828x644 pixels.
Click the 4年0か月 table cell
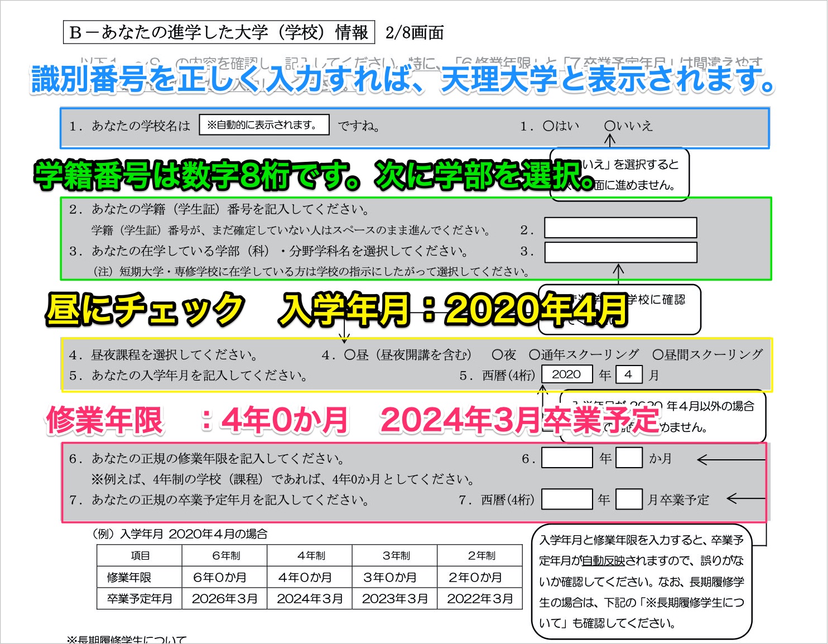[x=310, y=577]
